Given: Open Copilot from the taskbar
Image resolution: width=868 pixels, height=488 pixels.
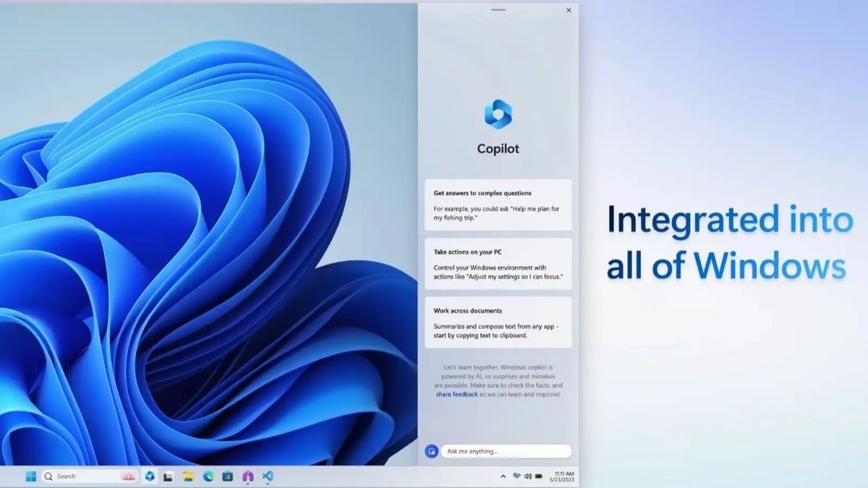Looking at the screenshot, I should 150,476.
